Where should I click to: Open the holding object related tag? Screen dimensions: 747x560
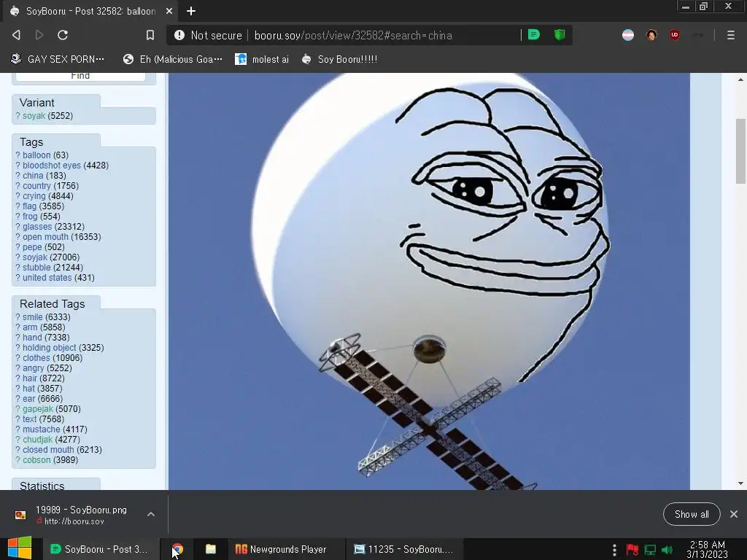49,348
